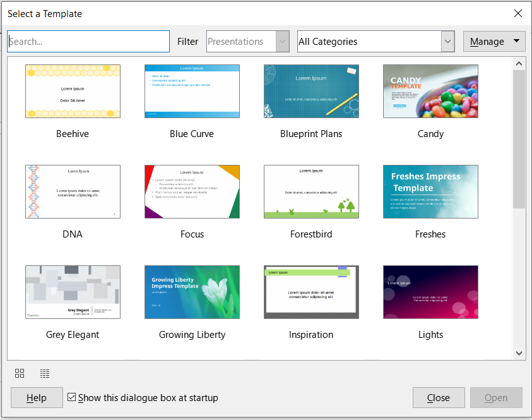Choose the Blue Curve template
This screenshot has width=532, height=420.
tap(192, 91)
